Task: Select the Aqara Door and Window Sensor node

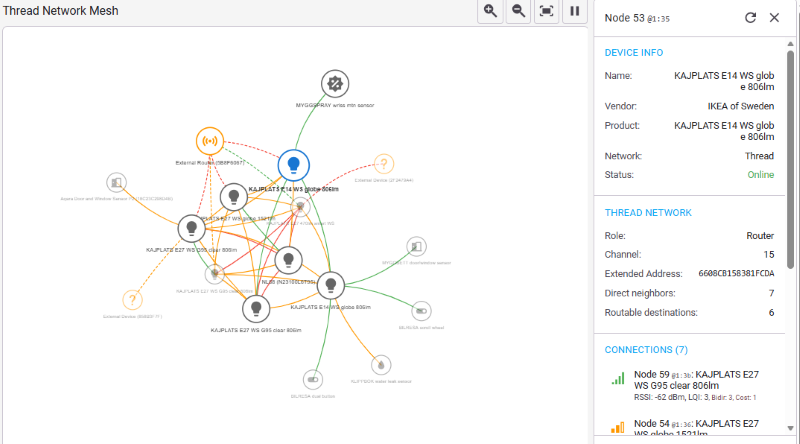Action: 117,182
